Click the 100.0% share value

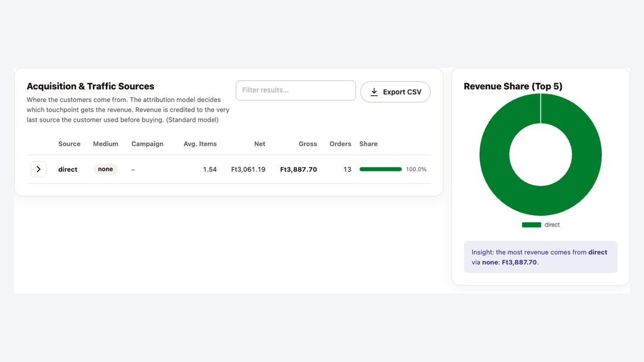(x=416, y=169)
